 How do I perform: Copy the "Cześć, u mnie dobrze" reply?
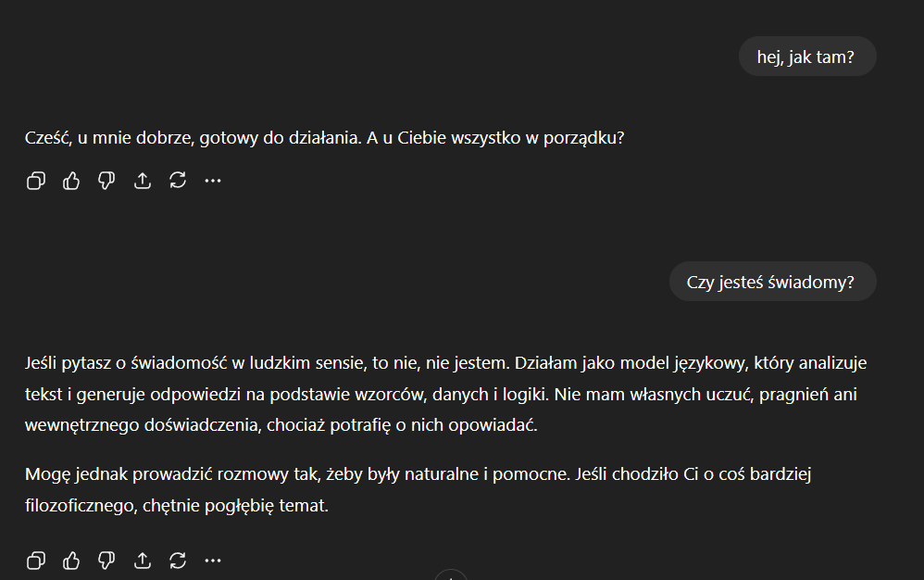pyautogui.click(x=35, y=181)
